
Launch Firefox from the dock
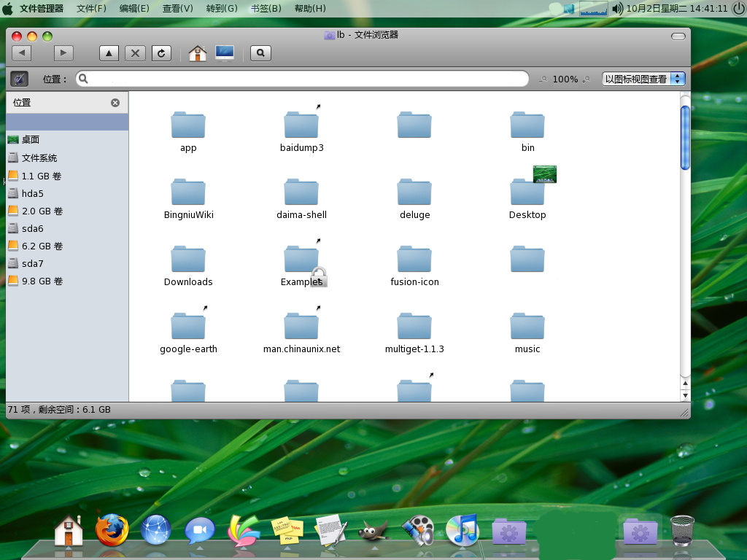point(112,529)
